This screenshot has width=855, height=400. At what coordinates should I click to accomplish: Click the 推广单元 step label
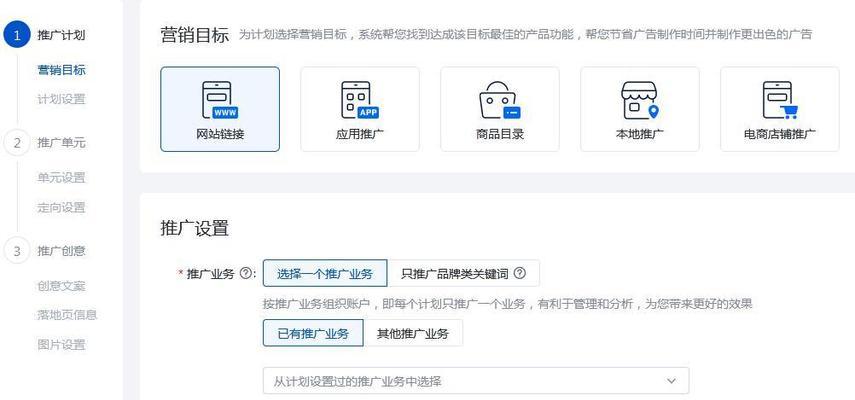pos(61,143)
